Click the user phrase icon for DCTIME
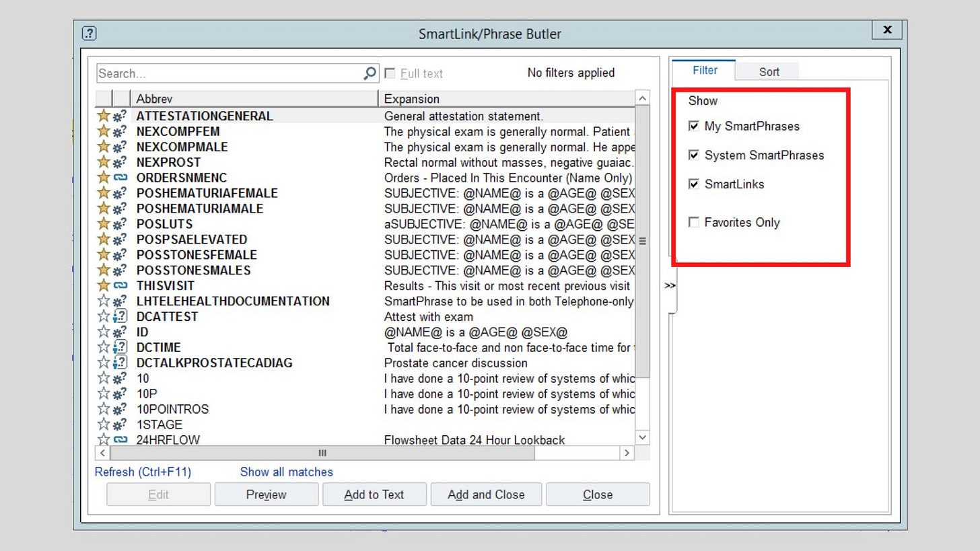Image resolution: width=980 pixels, height=551 pixels. pos(120,347)
